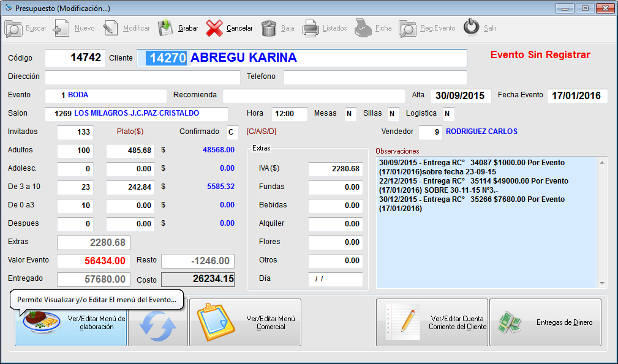This screenshot has height=364, width=618.
Task: Click the Bebidas extras field
Action: coord(336,206)
